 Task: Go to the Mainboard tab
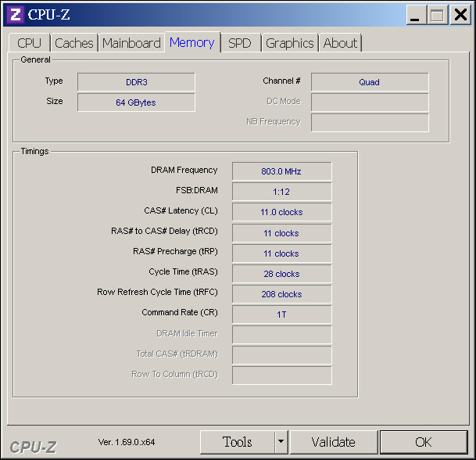tap(131, 43)
